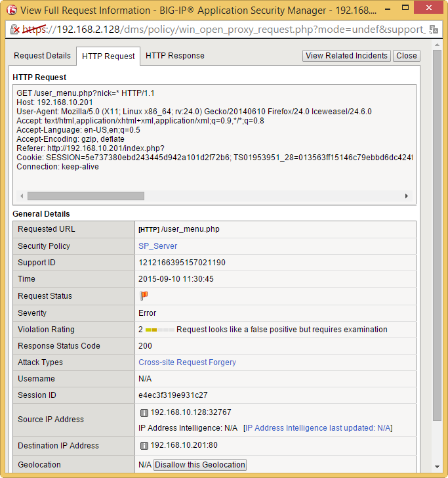Click the page icon at address bar end
This screenshot has height=478, width=448.
[x=434, y=30]
